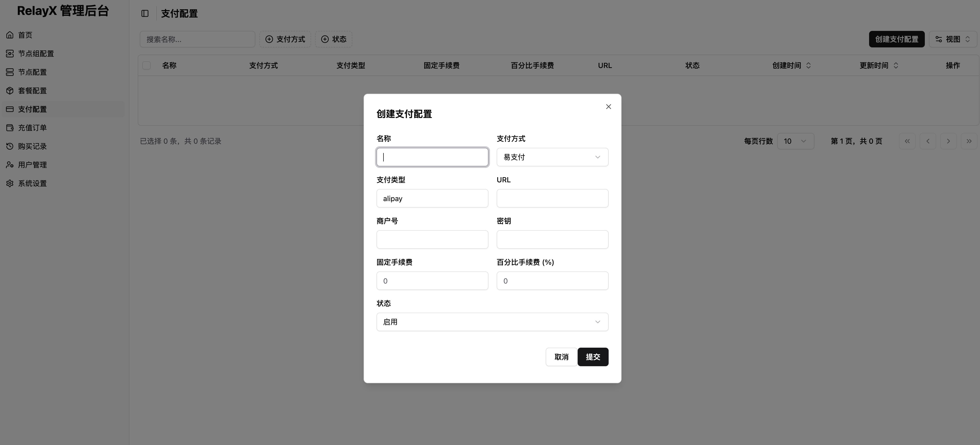Click the 名称 text input field
Viewport: 980px width, 445px height.
click(432, 157)
